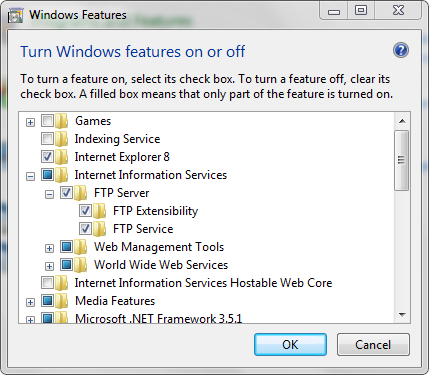Collapse the Internet Information Services node

point(30,176)
